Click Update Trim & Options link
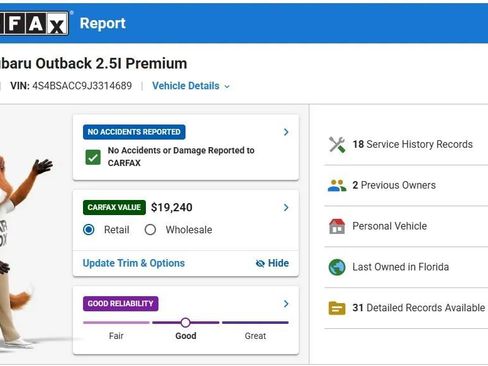 coord(134,263)
